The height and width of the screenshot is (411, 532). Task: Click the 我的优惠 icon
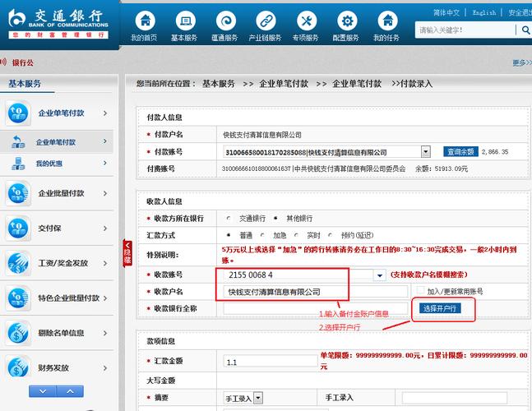point(18,164)
